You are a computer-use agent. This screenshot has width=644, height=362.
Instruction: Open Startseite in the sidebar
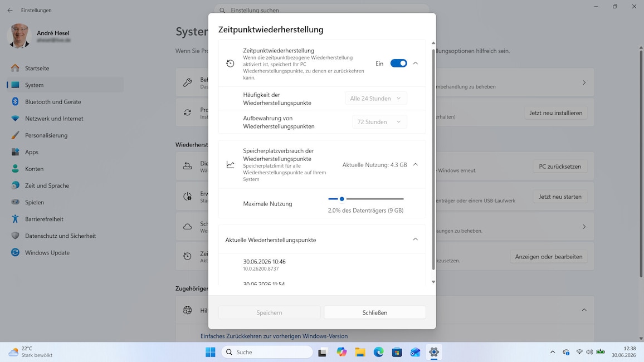[x=65, y=68]
